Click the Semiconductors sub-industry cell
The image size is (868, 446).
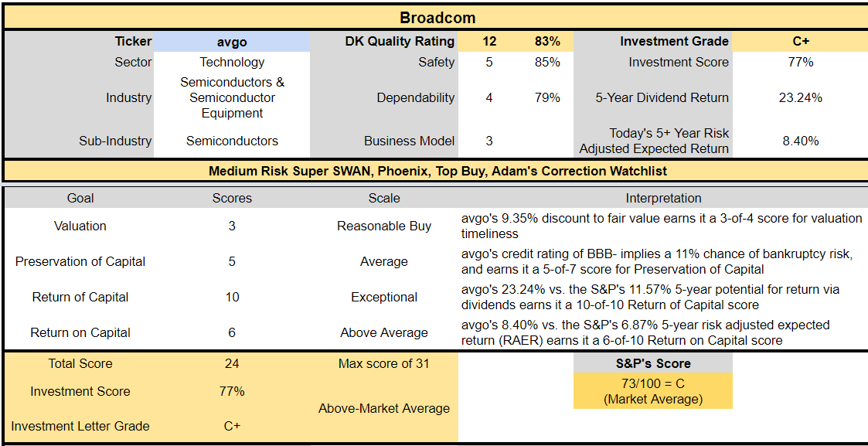click(232, 141)
